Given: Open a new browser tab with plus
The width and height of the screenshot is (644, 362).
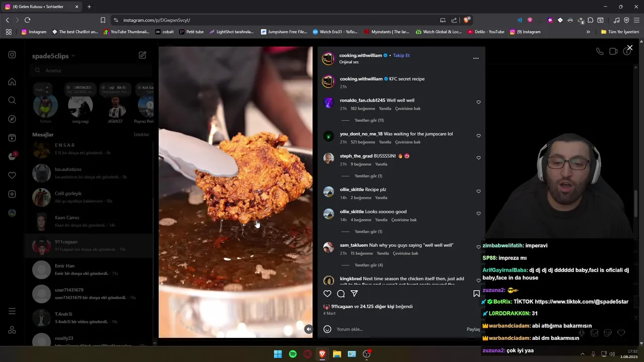Looking at the screenshot, I should tap(89, 7).
